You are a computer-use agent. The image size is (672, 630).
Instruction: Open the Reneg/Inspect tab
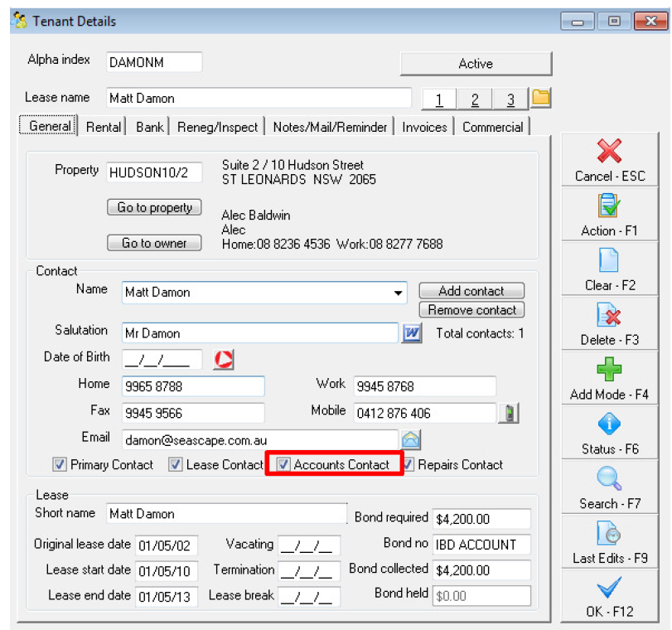(x=217, y=127)
